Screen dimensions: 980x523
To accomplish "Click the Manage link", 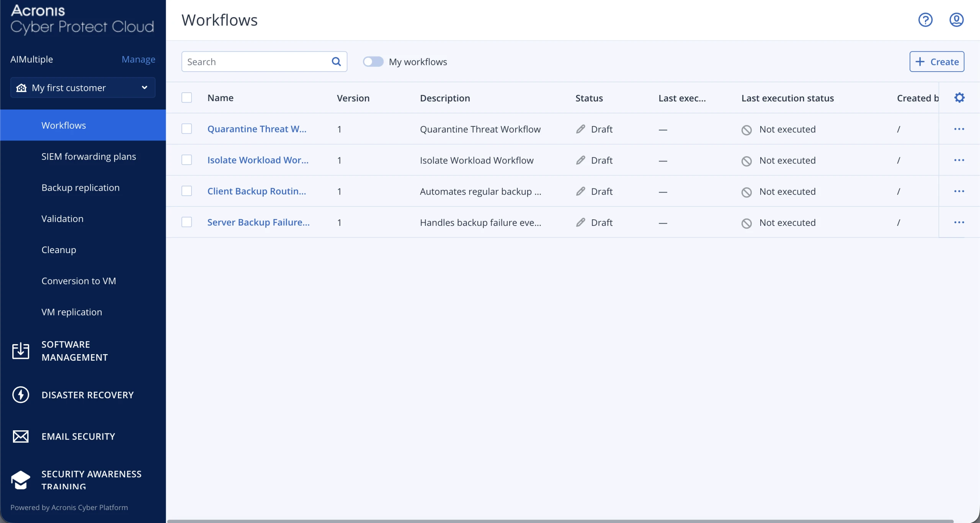I will 139,59.
